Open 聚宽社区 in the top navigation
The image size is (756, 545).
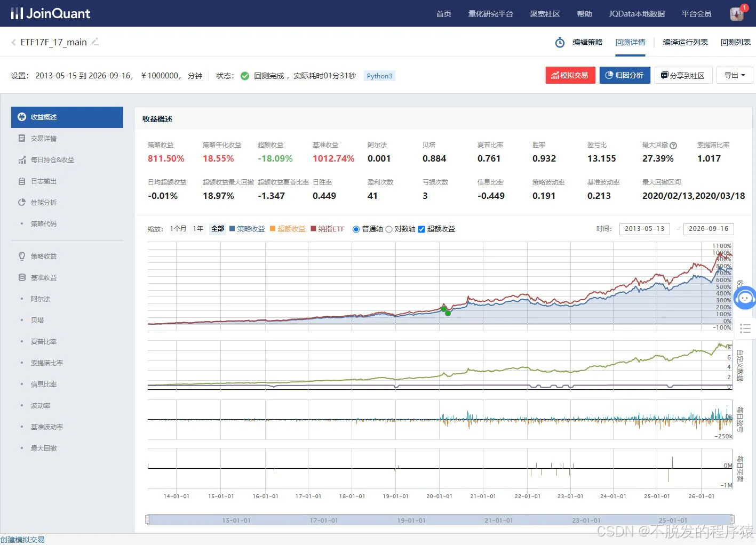pos(545,14)
